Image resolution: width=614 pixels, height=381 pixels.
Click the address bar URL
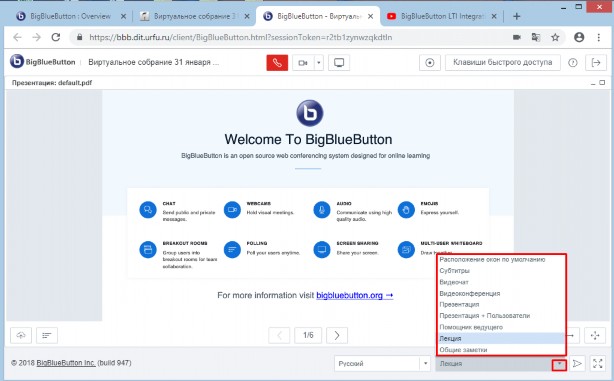click(240, 37)
